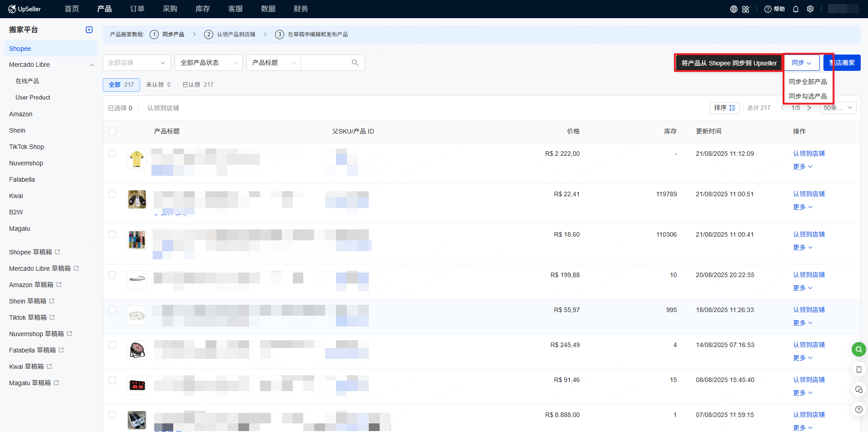
Task: Click the 排序 sort button
Action: tap(725, 108)
